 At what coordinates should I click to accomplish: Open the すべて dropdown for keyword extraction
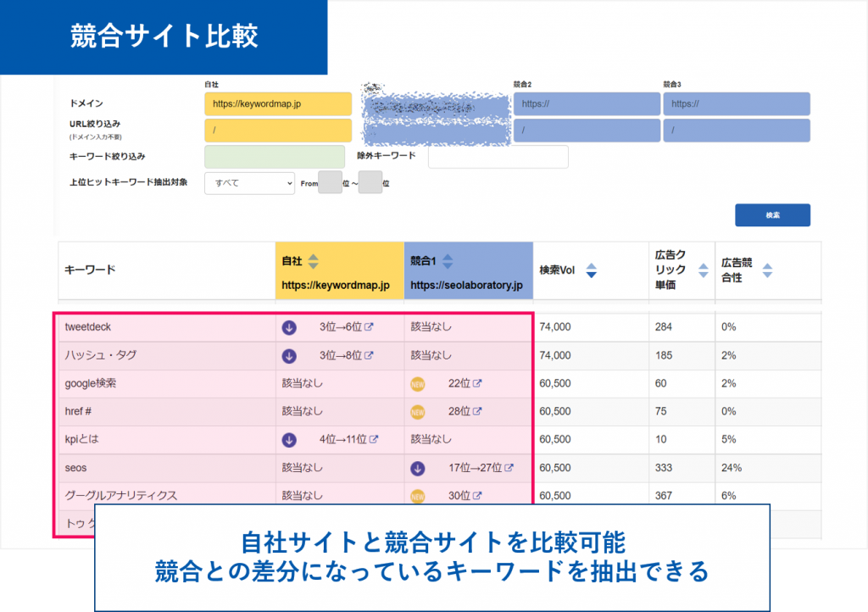tap(248, 183)
